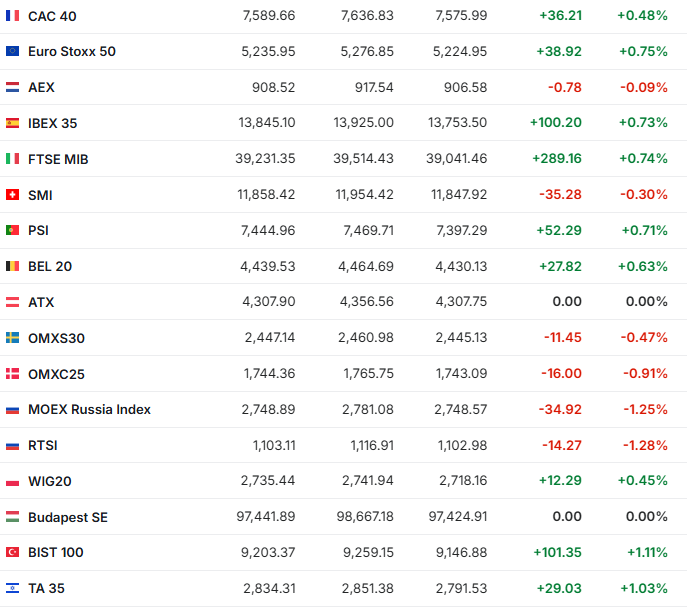Screen dimensions: 687x607
Task: Open the MOEX Russia Index link
Action: [x=89, y=409]
